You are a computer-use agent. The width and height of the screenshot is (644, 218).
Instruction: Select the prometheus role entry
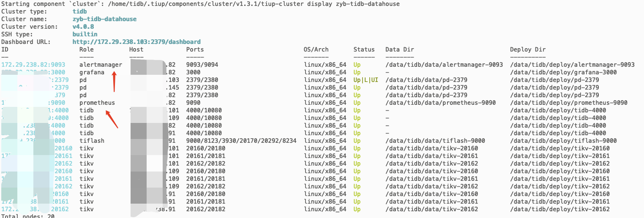(97, 103)
